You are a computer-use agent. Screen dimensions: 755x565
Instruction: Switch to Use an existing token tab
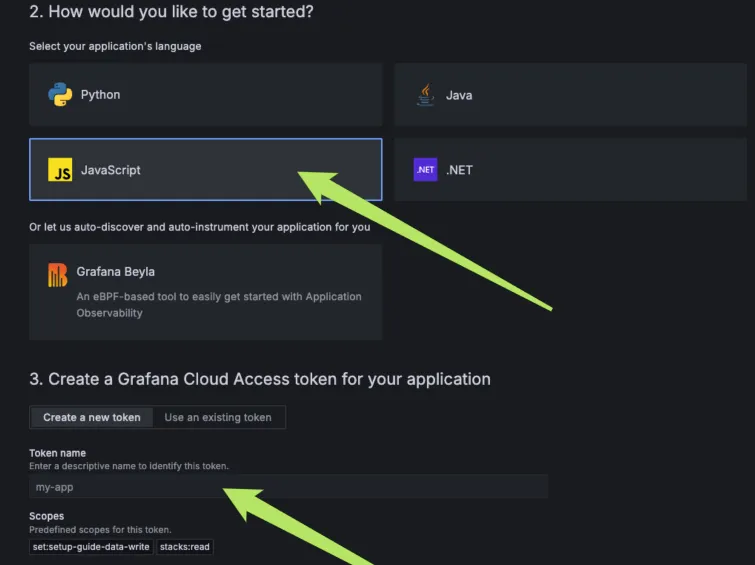[x=218, y=417]
